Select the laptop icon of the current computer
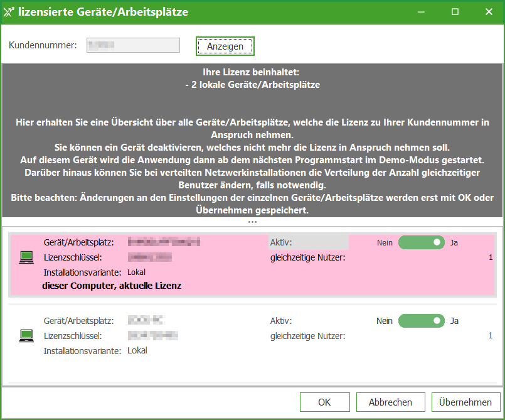 tap(26, 257)
